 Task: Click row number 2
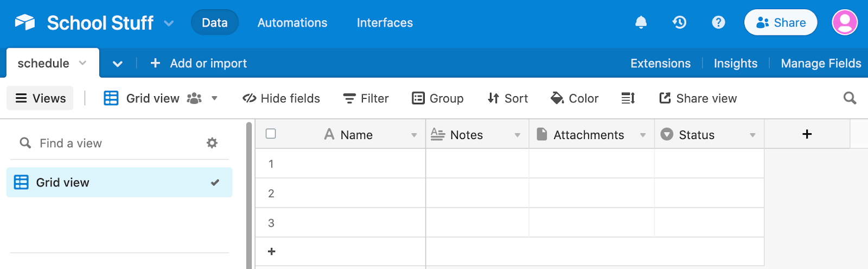271,193
